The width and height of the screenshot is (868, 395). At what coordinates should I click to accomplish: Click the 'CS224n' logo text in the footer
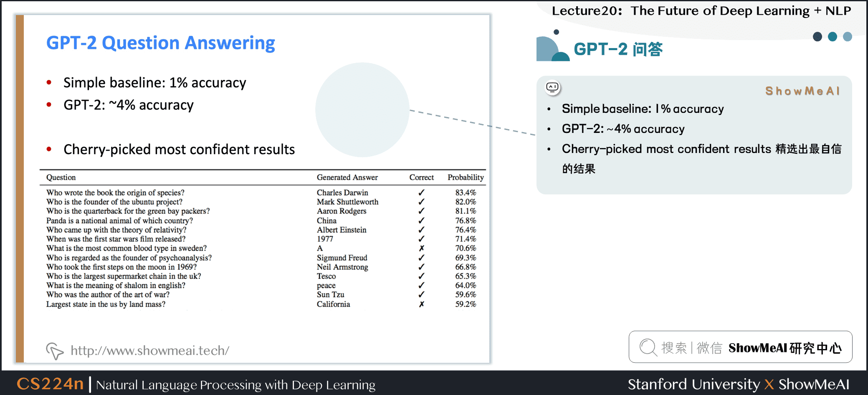(x=50, y=384)
